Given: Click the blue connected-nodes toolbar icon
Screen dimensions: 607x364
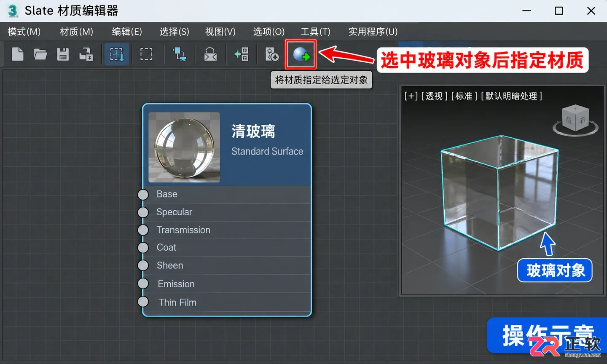Looking at the screenshot, I should [x=180, y=54].
